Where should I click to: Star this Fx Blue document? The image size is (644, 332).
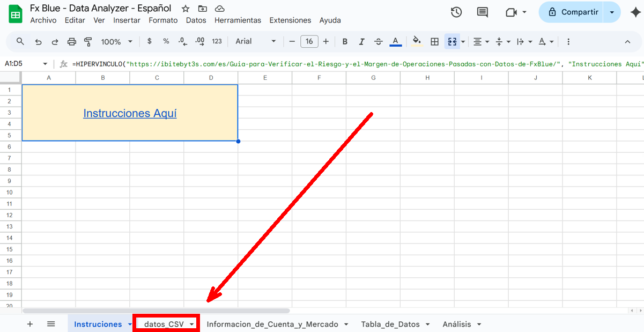tap(186, 9)
